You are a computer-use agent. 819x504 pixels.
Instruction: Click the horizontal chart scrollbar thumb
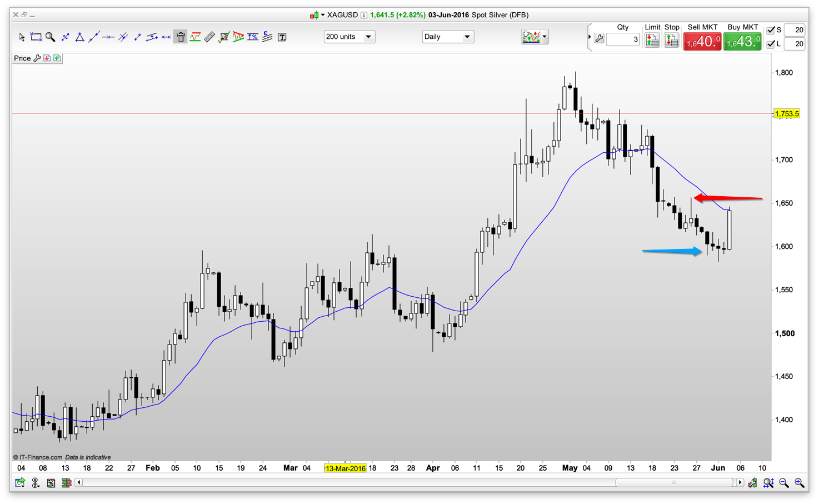(673, 482)
